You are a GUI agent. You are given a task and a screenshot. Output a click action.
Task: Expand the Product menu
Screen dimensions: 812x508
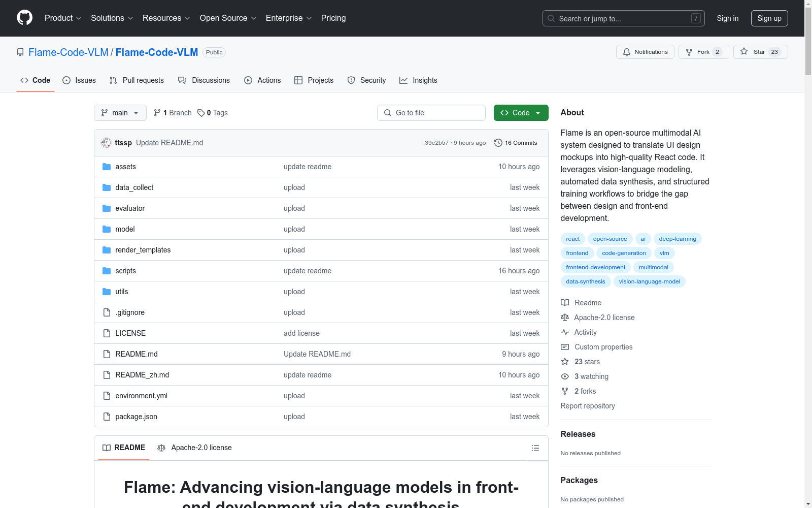point(63,18)
